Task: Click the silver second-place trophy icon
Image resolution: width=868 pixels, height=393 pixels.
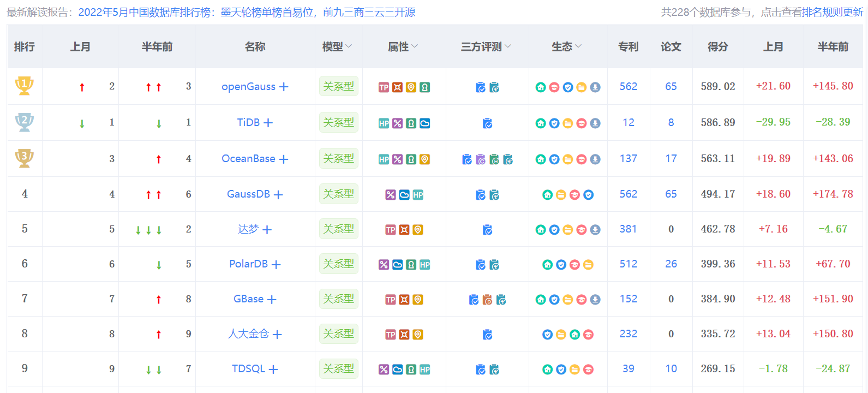Action: 24,122
